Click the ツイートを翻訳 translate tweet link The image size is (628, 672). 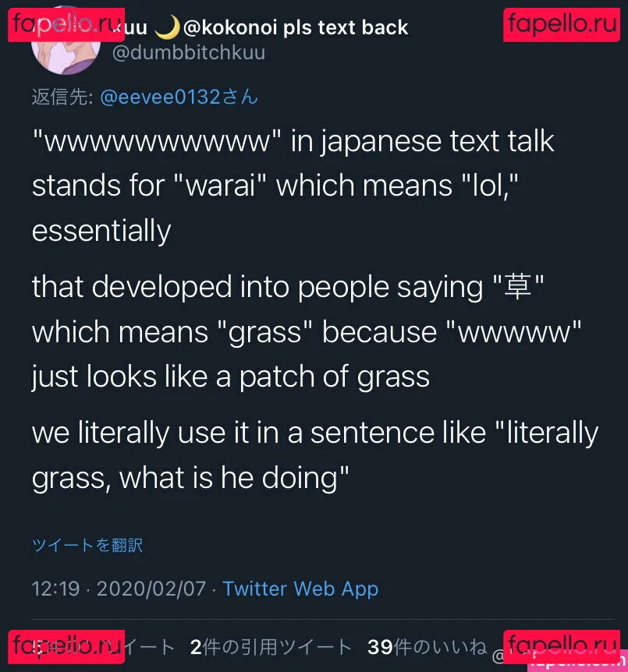[x=87, y=545]
